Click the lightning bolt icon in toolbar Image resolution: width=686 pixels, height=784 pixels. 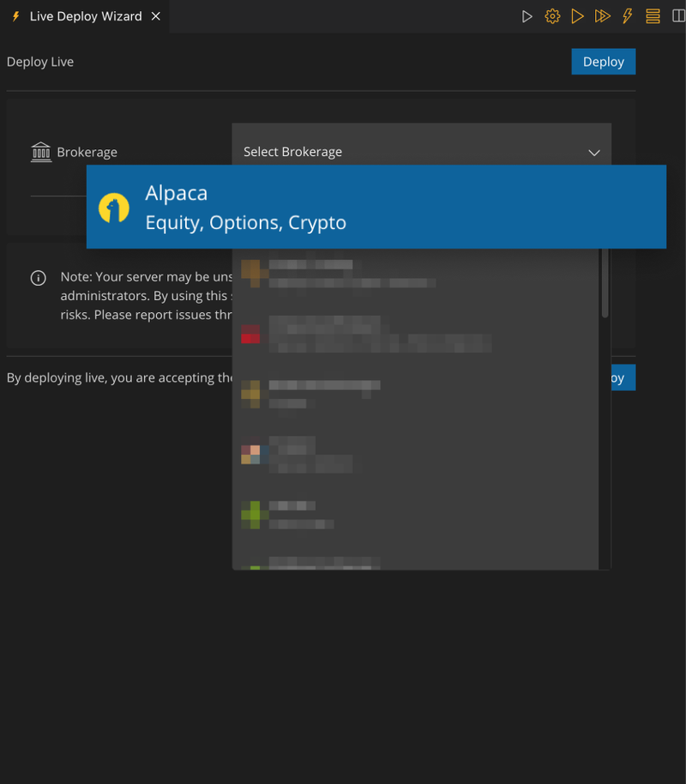(x=628, y=16)
